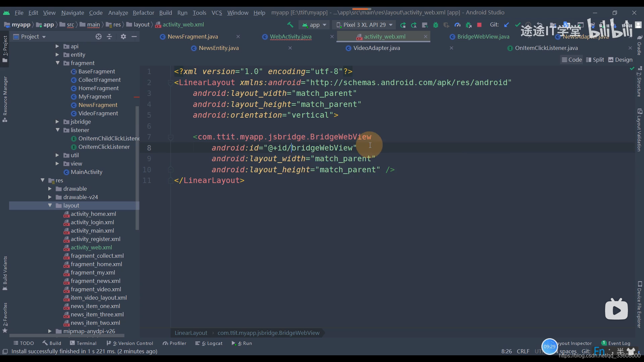Collapse the fragment package folder
644x362 pixels.
pos(57,63)
